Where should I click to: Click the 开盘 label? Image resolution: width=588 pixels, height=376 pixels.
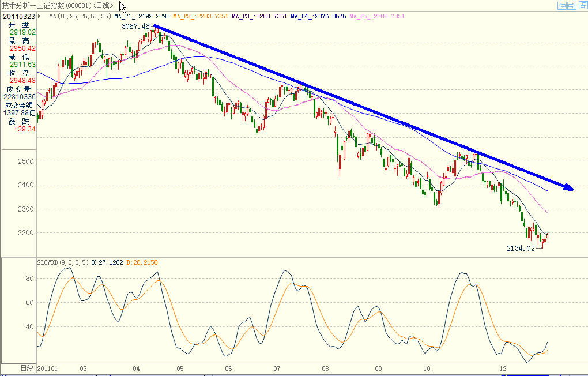(x=19, y=25)
